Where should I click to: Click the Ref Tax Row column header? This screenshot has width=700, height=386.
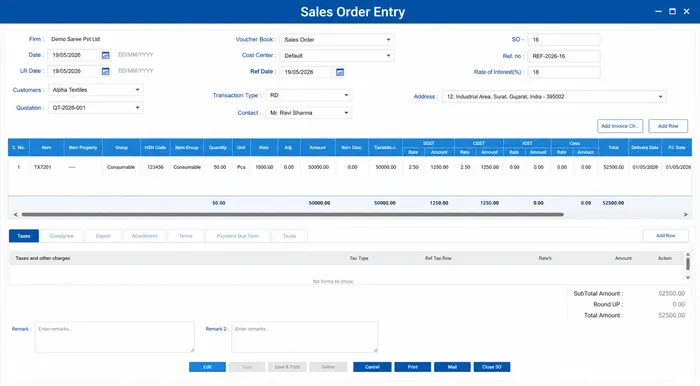[x=438, y=258]
